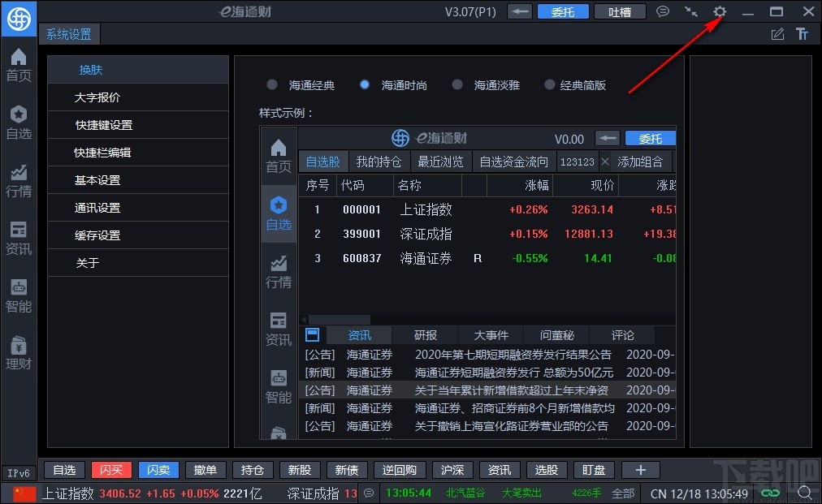Viewport: 822px width, 504px height.
Task: Switch to the 系统设置 tab
Action: [68, 34]
